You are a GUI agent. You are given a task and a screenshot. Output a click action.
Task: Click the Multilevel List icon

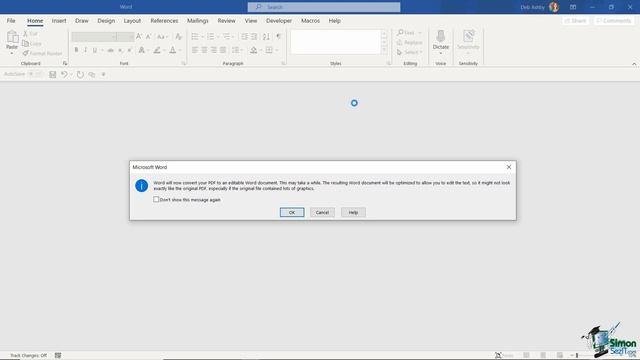coord(227,37)
